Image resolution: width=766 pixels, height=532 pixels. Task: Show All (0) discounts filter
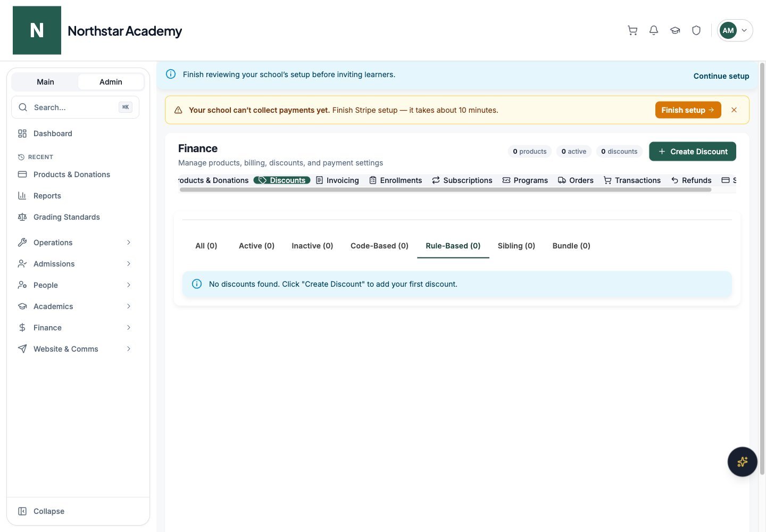point(206,246)
